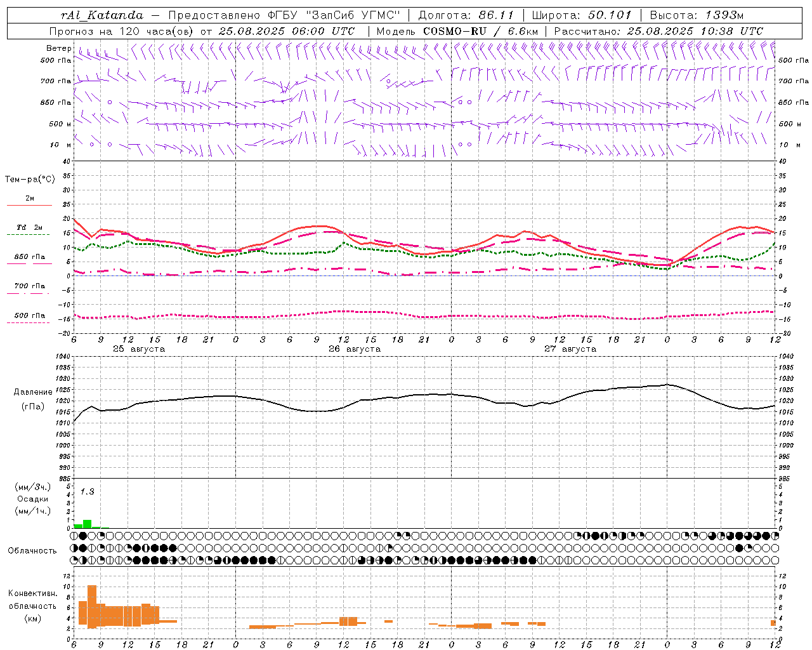Click the forecast start 25.08.2025 06:00 UTC
This screenshot has height=650, width=812.
pos(287,31)
